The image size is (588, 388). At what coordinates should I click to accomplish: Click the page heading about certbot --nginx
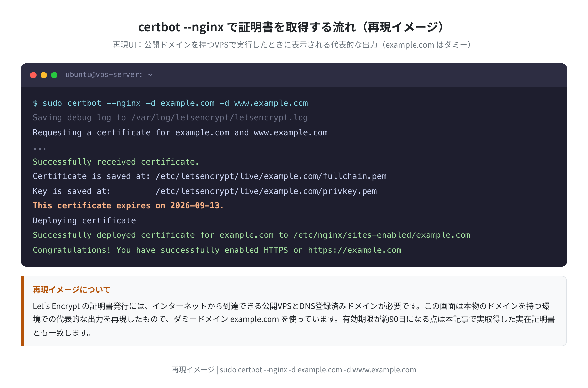tap(292, 27)
